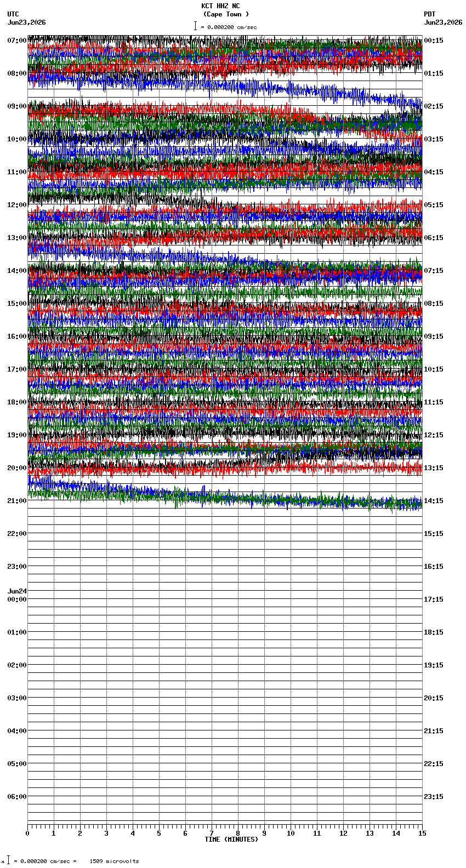Click the '(Cape Town )' station name
Image resolution: width=466 pixels, height=868 pixels.
click(x=226, y=14)
